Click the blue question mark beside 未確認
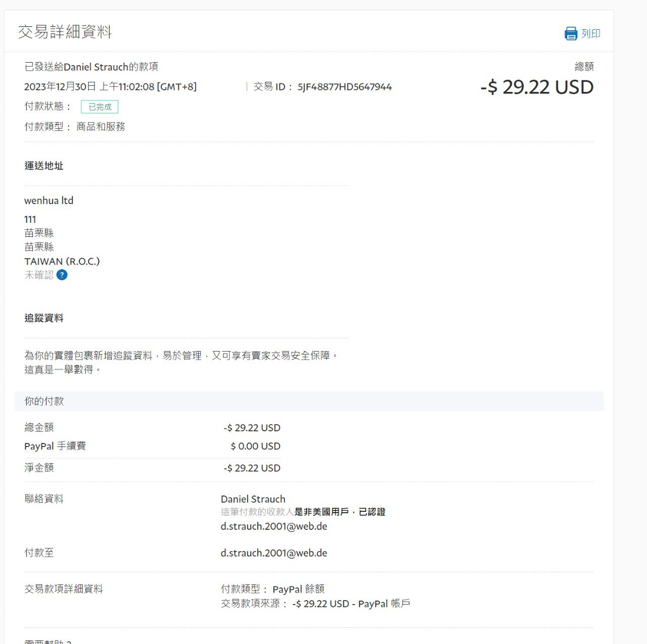Screen dimensions: 647x644 tap(62, 275)
